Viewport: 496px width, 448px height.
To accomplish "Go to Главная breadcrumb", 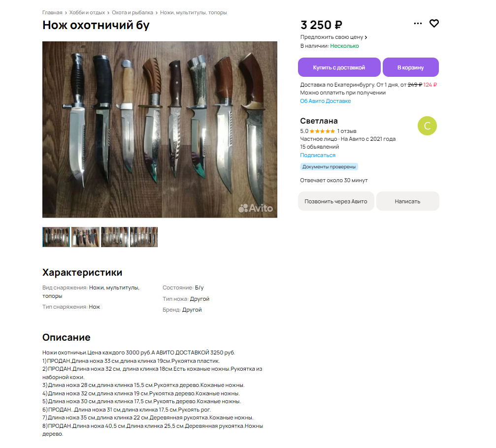I will click(x=52, y=13).
